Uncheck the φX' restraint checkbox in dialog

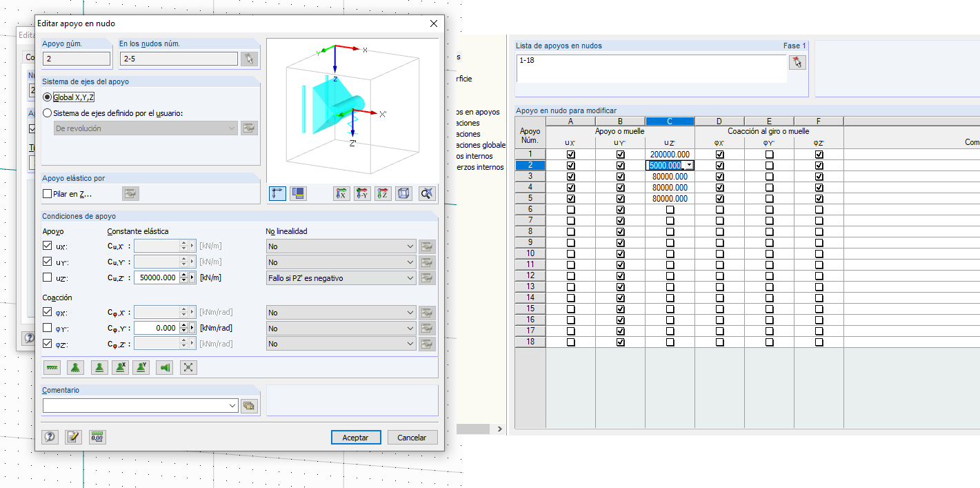pos(48,312)
